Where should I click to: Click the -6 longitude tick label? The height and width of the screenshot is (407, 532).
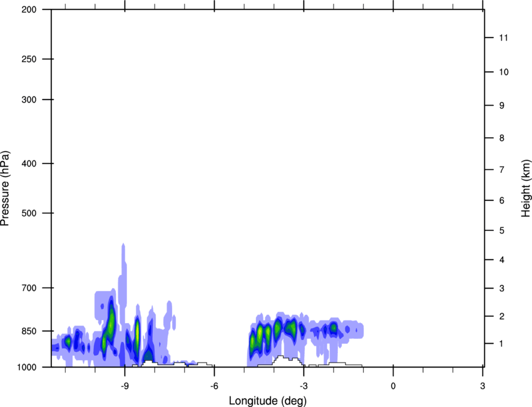(214, 386)
